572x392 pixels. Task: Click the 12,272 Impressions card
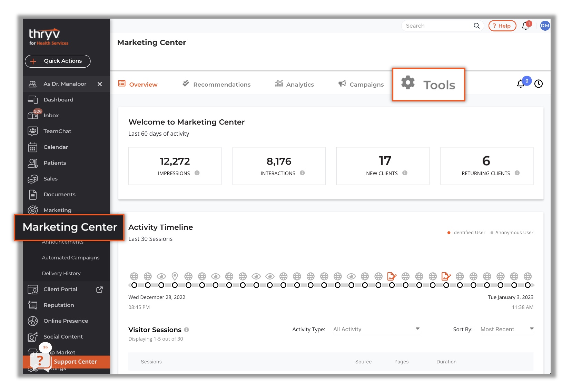(175, 166)
